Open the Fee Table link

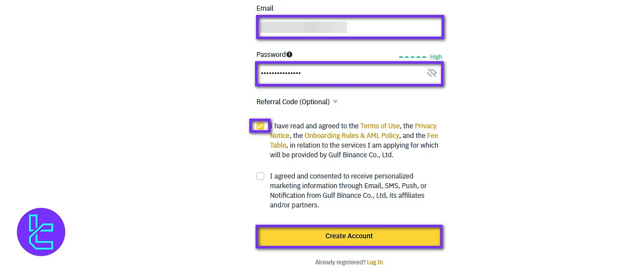coord(432,136)
